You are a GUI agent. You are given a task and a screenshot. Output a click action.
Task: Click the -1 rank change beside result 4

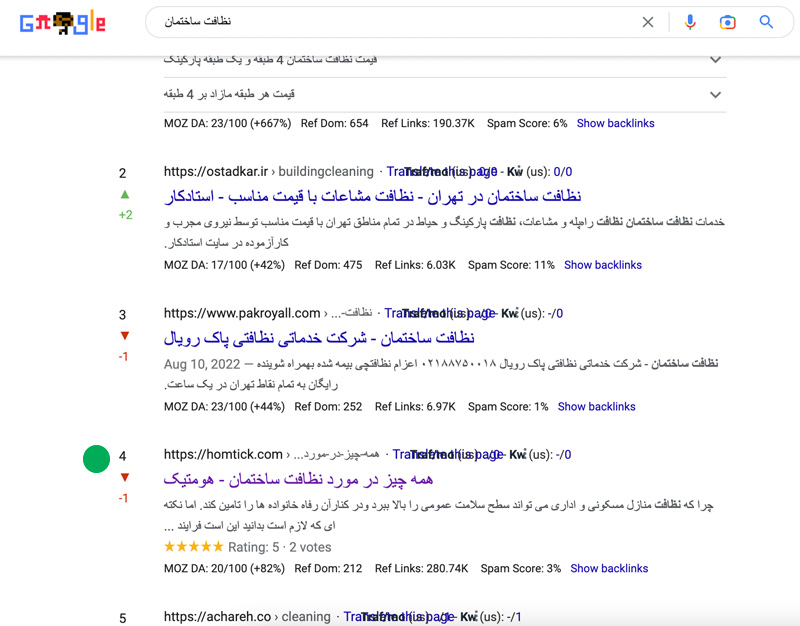click(123, 498)
